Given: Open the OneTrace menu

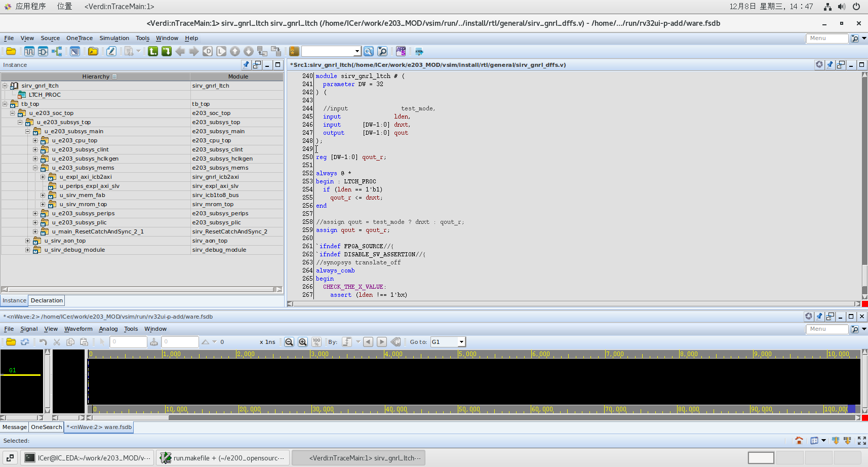Looking at the screenshot, I should pos(80,38).
